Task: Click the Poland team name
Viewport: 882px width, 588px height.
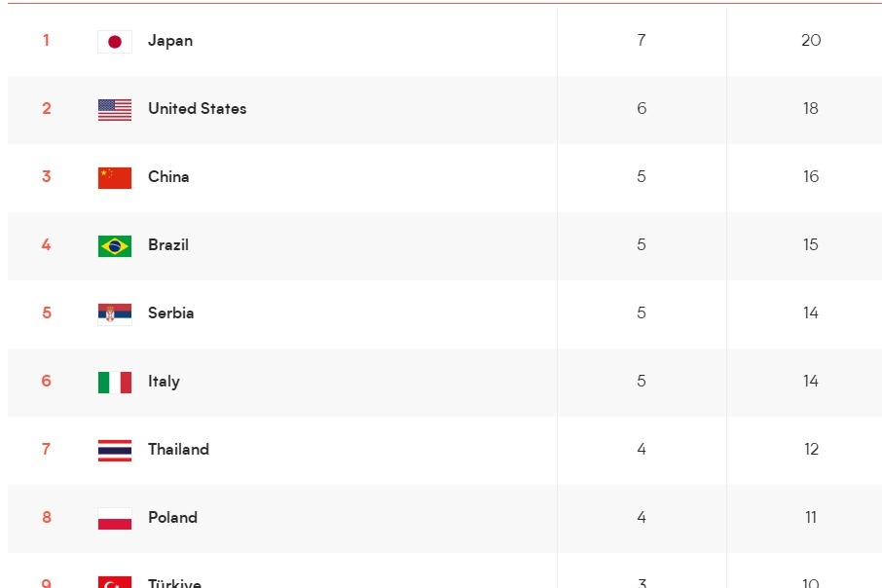Action: 172,517
